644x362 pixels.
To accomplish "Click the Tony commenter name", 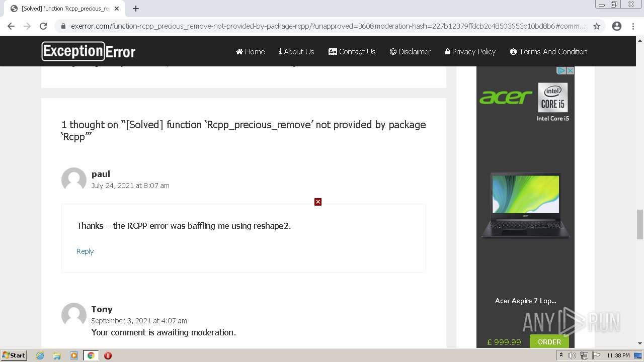I will click(x=102, y=309).
